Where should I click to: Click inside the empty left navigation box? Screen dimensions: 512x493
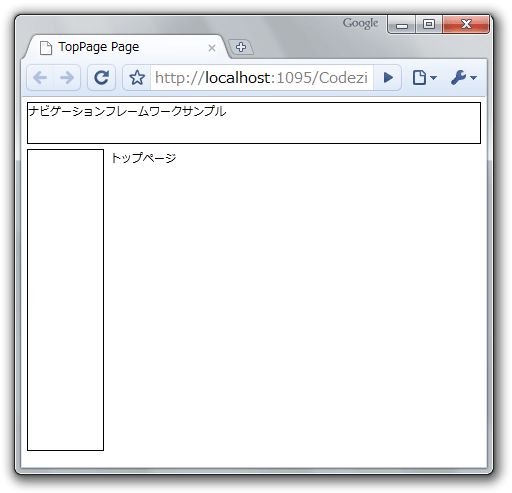coord(65,300)
